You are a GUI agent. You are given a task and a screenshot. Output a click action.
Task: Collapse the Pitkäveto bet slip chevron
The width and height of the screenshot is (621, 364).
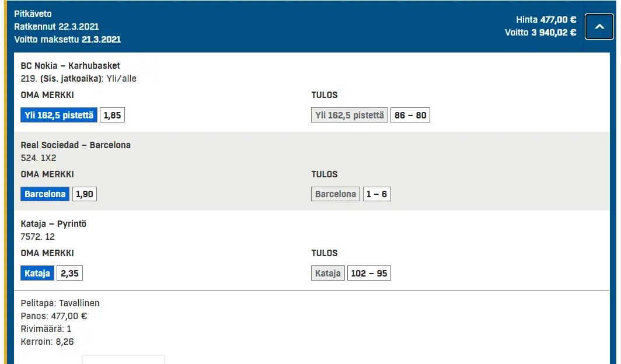pos(599,26)
